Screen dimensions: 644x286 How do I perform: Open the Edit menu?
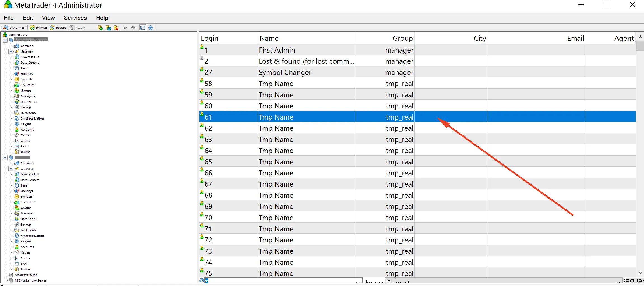click(x=28, y=18)
